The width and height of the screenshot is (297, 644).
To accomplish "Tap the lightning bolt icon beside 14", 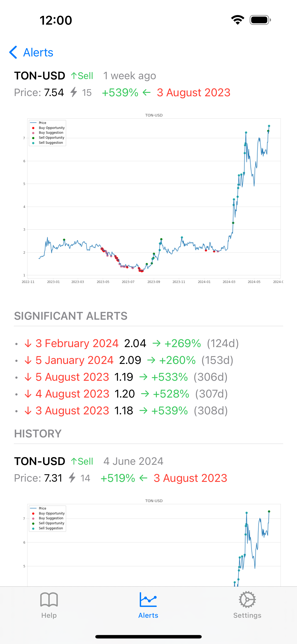I will click(72, 478).
